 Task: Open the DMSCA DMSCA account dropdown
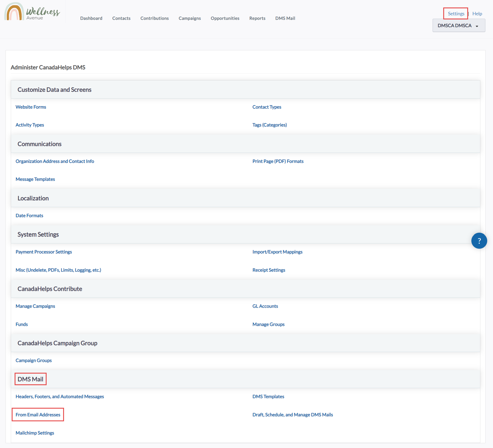[459, 26]
